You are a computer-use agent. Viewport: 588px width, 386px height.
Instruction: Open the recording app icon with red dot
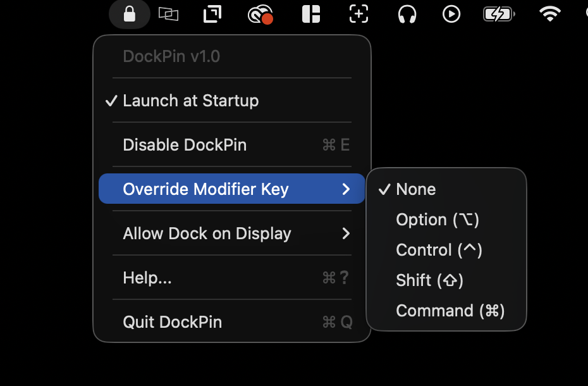point(259,14)
